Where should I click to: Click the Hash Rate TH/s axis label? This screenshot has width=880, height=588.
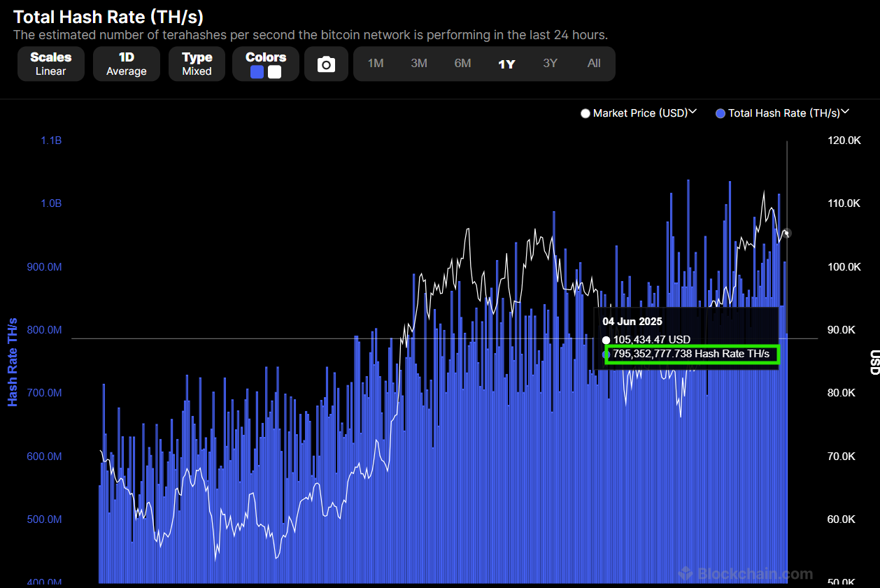click(x=13, y=361)
